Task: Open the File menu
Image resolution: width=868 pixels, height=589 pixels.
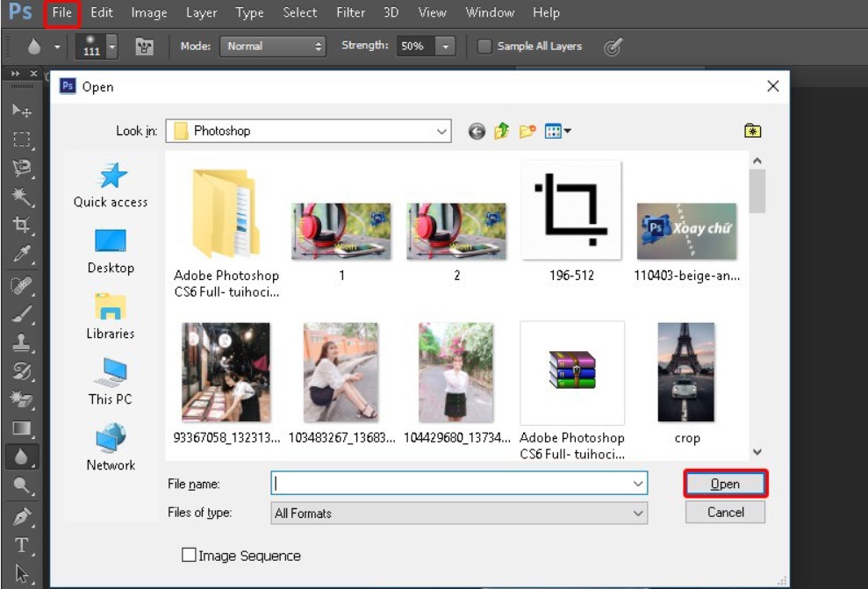Action: point(61,12)
